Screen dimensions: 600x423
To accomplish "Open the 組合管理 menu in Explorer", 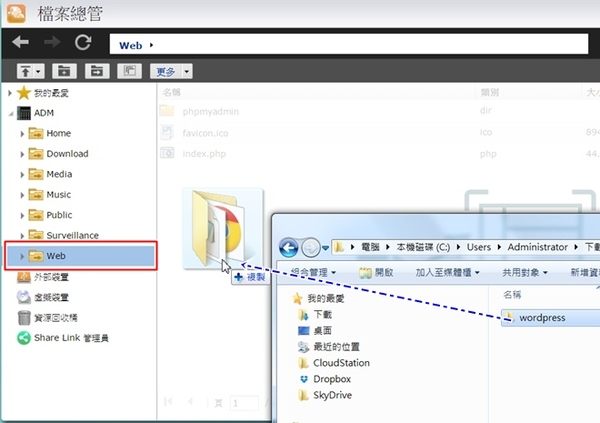I will click(313, 273).
